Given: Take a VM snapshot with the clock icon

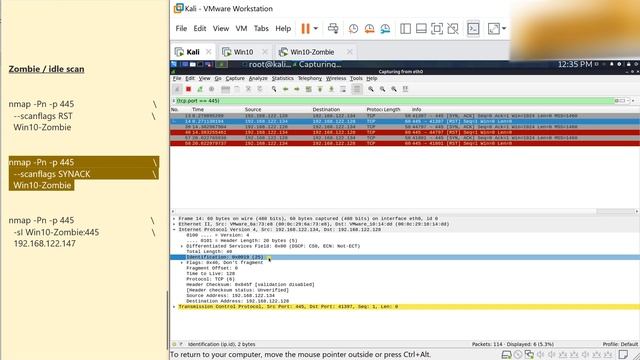Looking at the screenshot, I should coord(353,29).
